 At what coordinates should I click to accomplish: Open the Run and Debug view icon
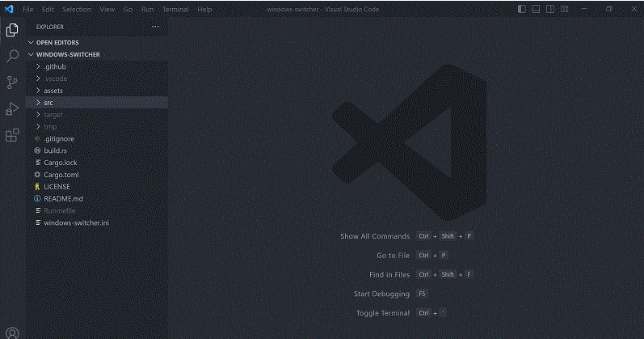pos(12,108)
